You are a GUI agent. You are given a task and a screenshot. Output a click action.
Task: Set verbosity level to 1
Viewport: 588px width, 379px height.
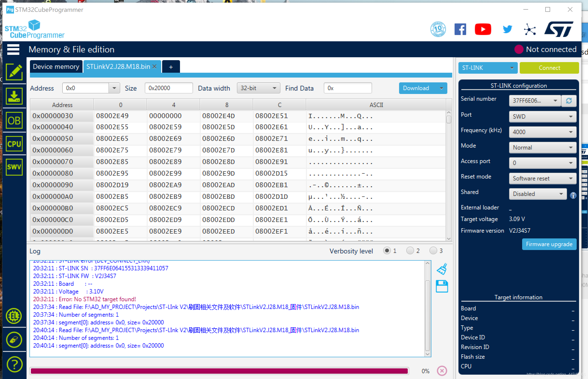(387, 250)
